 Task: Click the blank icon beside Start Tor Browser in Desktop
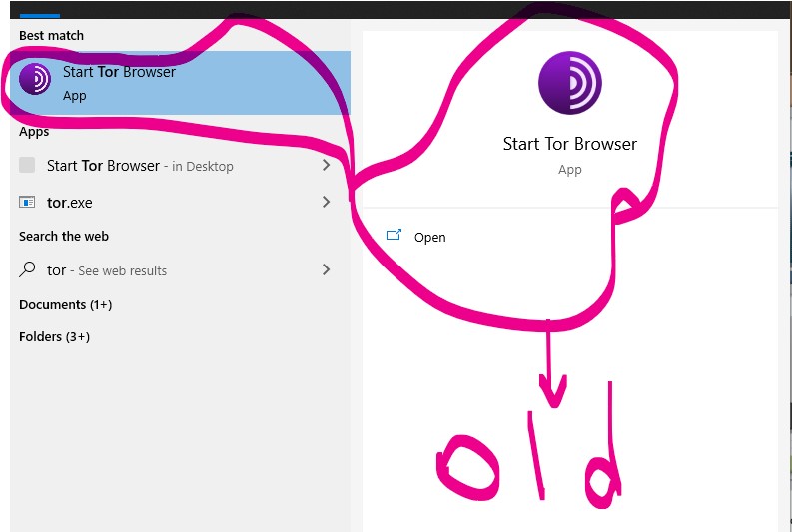coord(27,165)
